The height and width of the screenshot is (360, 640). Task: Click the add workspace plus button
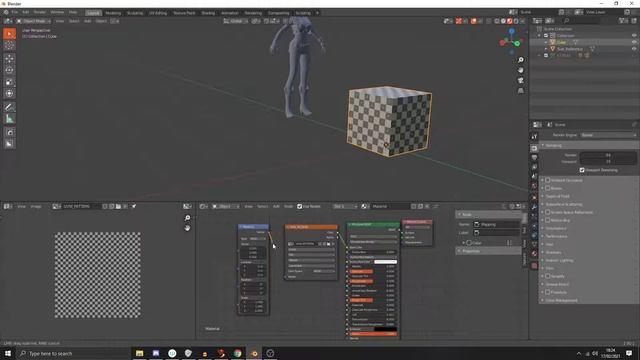click(x=317, y=13)
